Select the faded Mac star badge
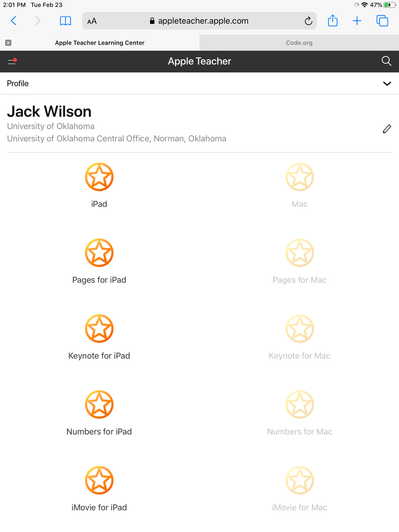399x532 pixels. [x=300, y=177]
